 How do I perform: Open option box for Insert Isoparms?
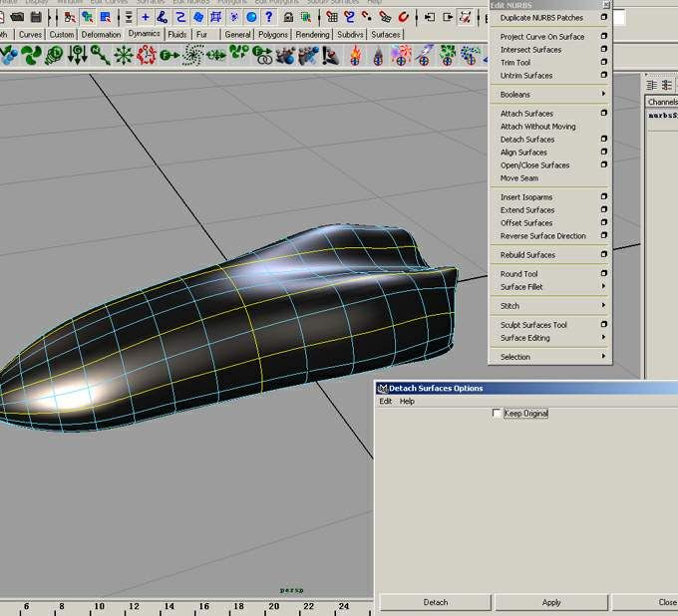(604, 196)
